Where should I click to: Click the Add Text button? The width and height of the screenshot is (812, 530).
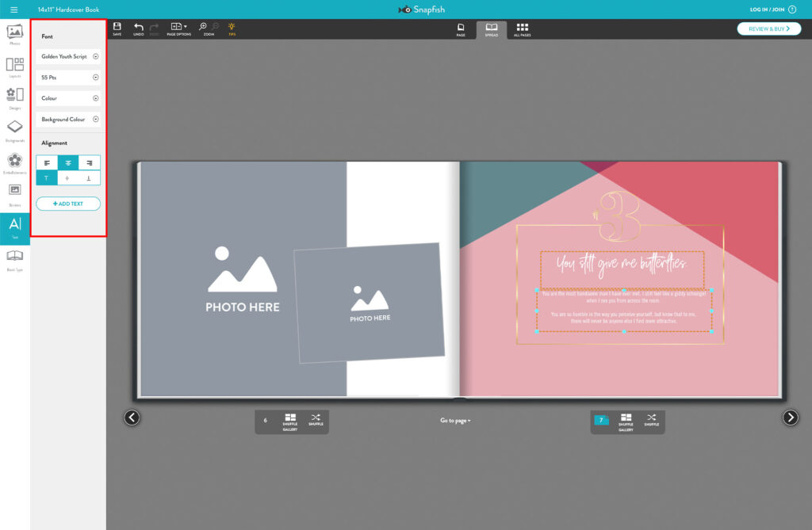pyautogui.click(x=68, y=204)
